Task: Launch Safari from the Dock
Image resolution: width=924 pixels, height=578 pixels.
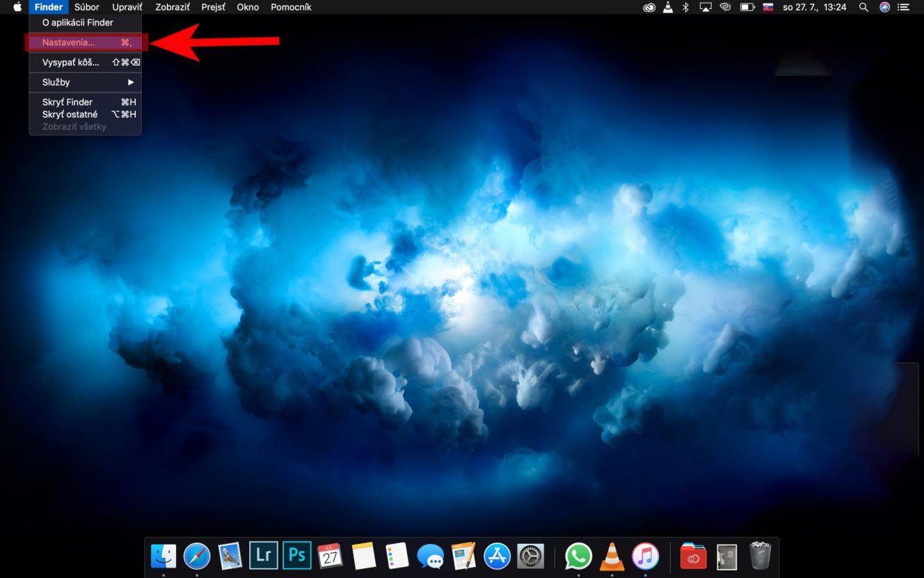Action: click(197, 556)
